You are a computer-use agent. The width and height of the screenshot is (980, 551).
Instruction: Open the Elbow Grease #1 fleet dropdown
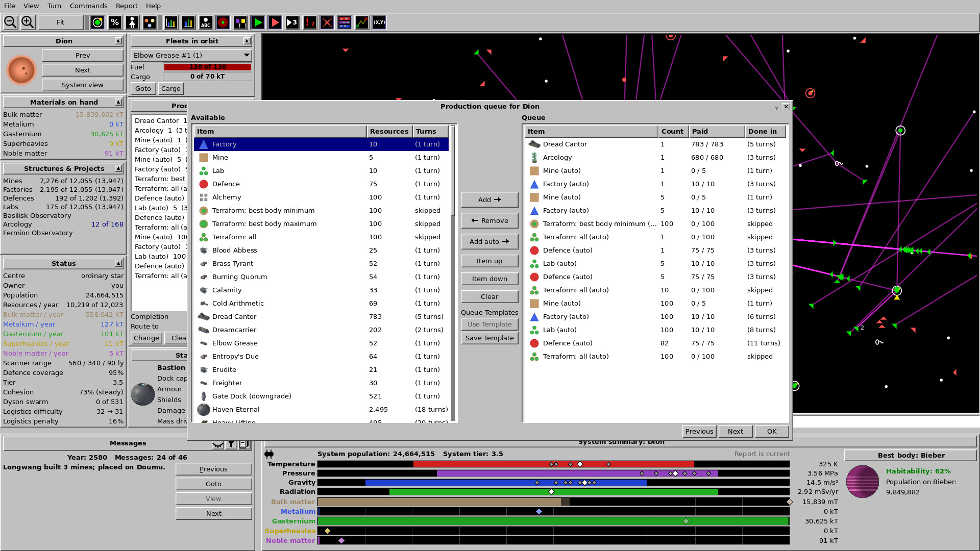[191, 55]
